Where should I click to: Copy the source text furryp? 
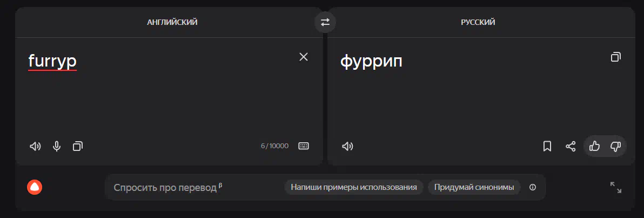click(x=78, y=146)
